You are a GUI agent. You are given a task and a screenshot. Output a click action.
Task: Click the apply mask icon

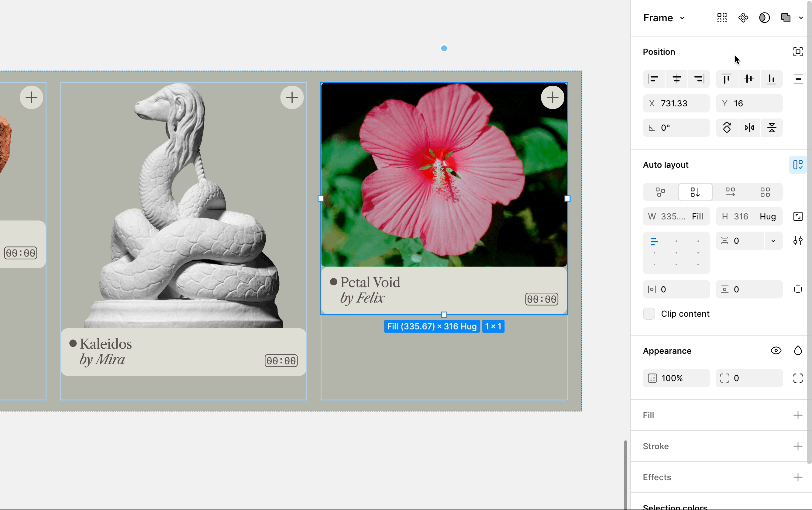coord(765,18)
